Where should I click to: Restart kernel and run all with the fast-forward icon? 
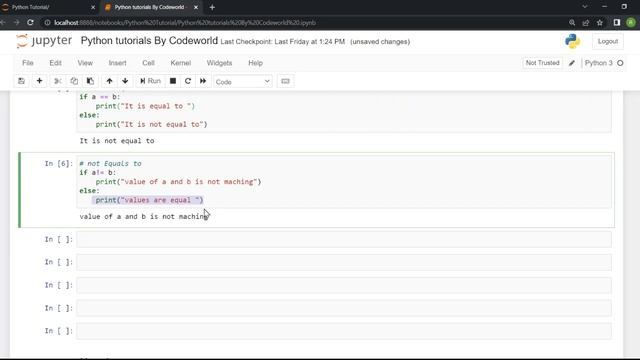[203, 81]
